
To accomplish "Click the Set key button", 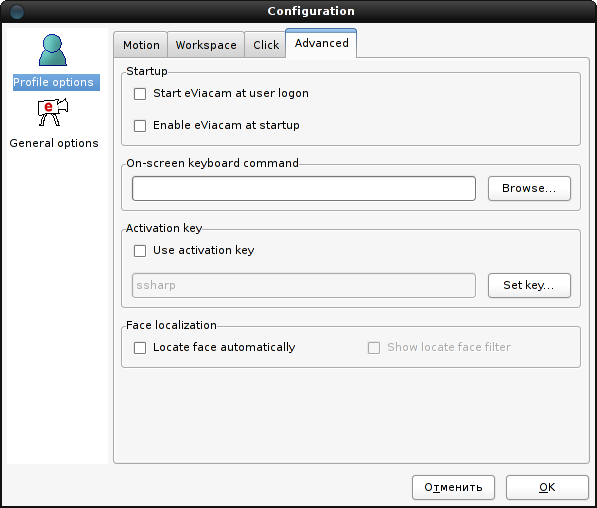I will [529, 285].
